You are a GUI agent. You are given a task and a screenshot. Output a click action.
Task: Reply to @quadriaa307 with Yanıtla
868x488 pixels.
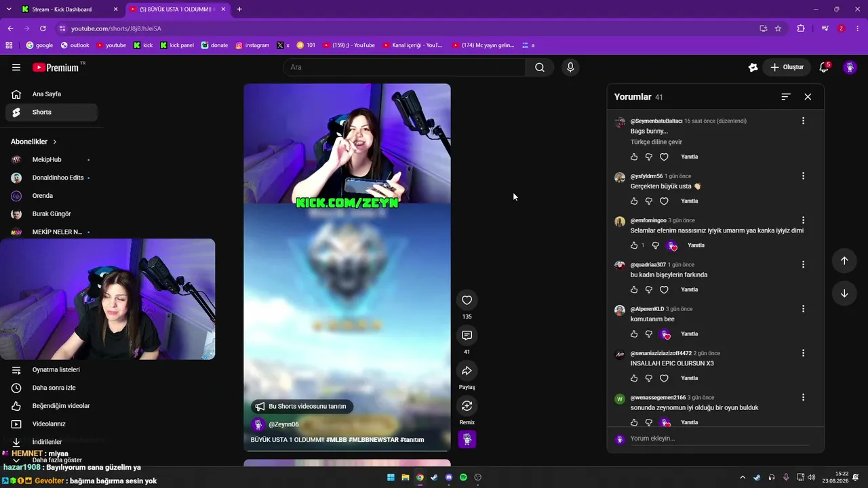point(689,289)
